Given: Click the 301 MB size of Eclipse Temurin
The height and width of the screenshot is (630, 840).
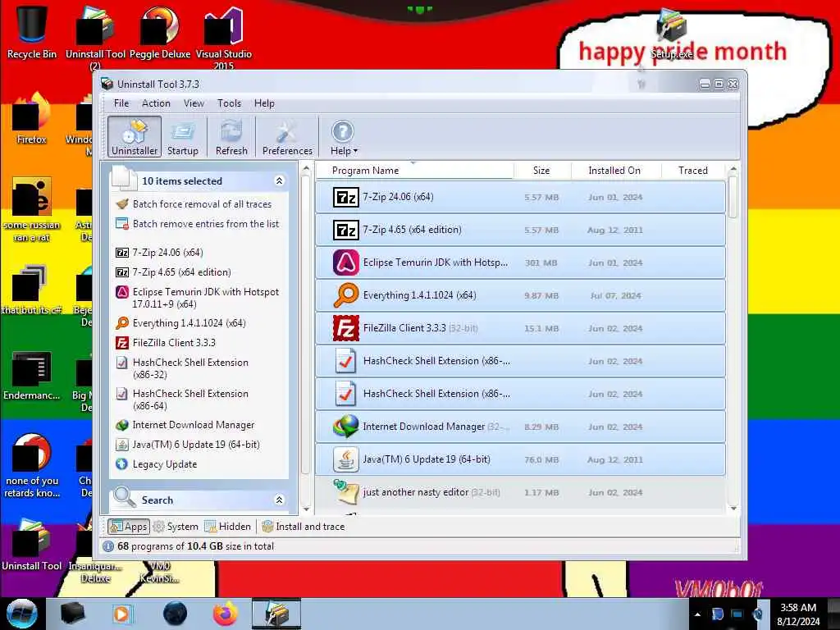Looking at the screenshot, I should pyautogui.click(x=541, y=263).
